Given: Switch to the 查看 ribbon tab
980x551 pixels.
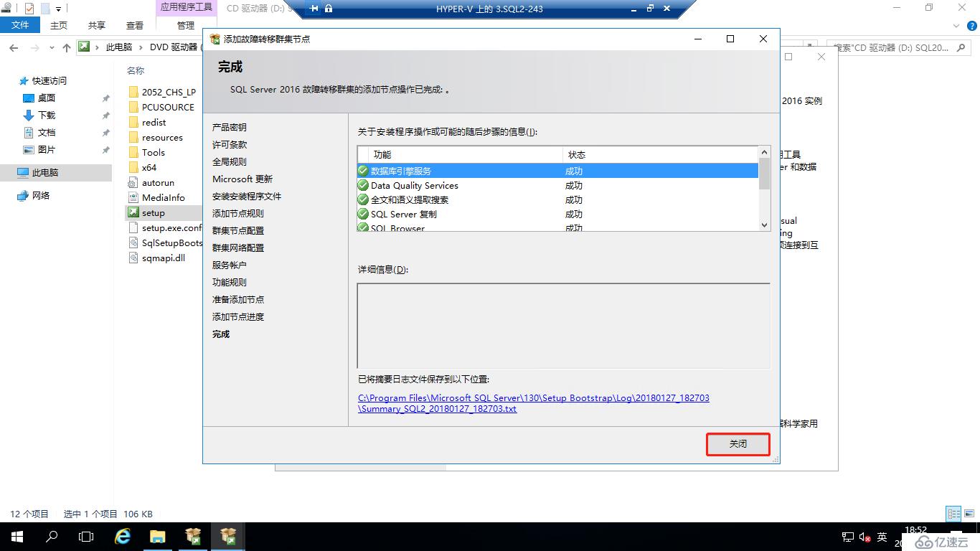Looking at the screenshot, I should (135, 25).
